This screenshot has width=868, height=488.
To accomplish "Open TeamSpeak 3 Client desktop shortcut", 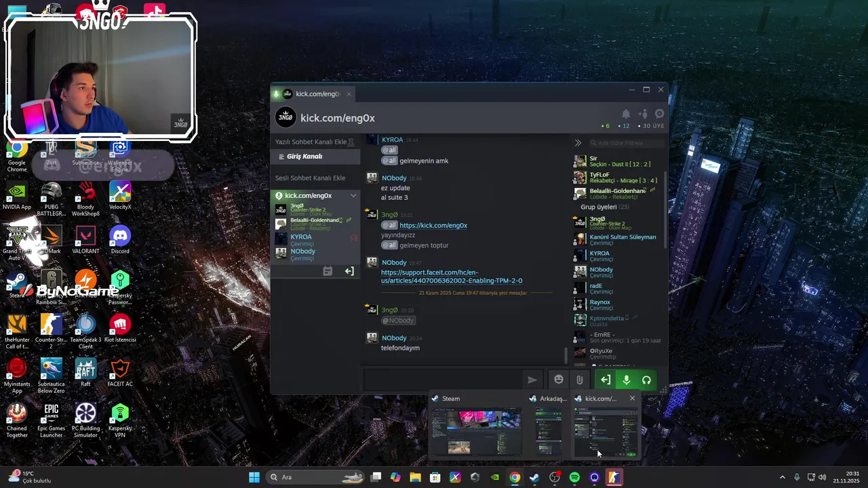I will (85, 333).
